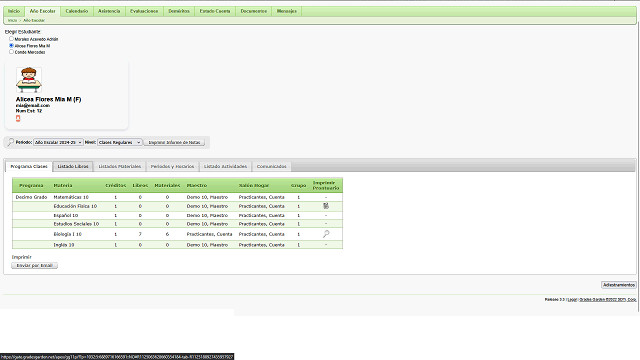
Task: Click the Créditos column header
Action: click(x=116, y=185)
